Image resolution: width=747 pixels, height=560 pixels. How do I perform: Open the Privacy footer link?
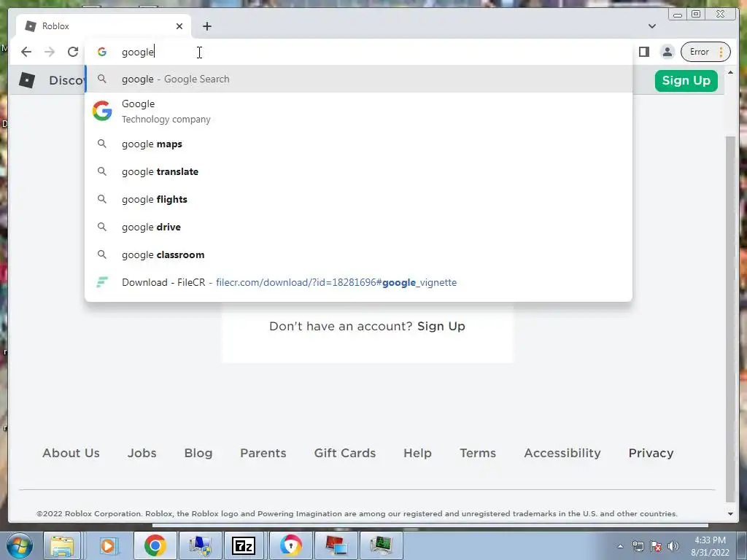[x=651, y=453]
